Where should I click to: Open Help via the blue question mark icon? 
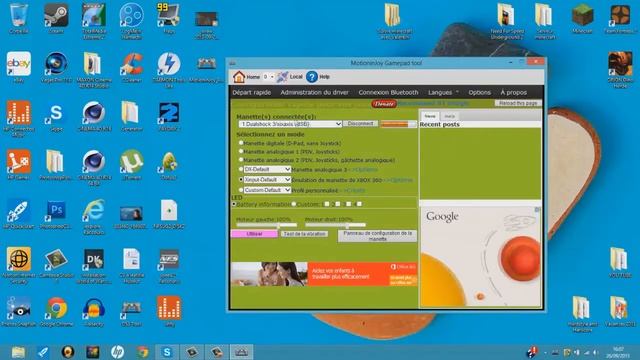(311, 76)
